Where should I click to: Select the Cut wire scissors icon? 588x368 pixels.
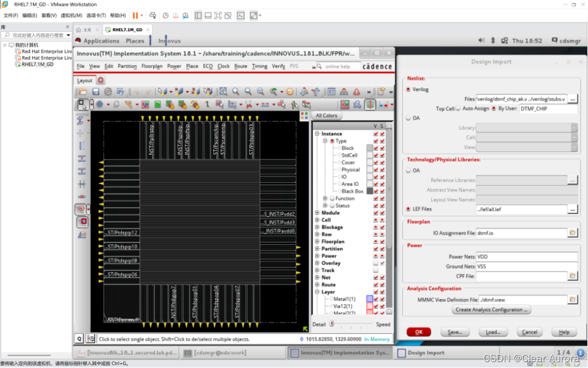[249, 105]
